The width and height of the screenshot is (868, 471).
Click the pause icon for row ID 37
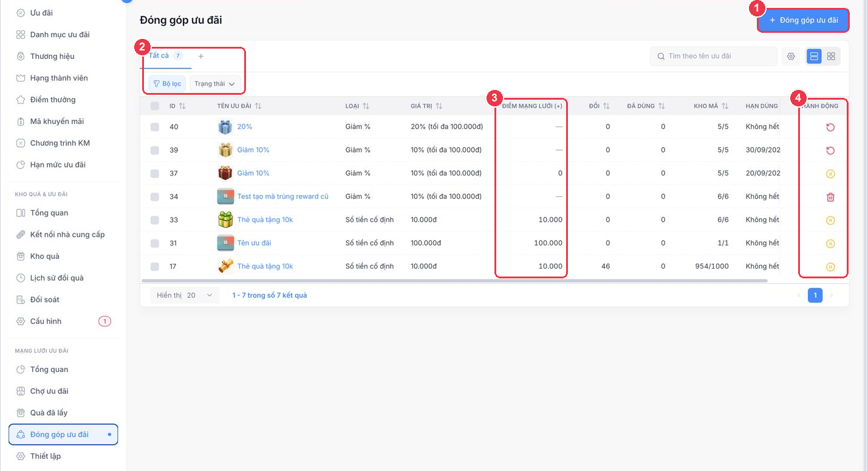(x=830, y=174)
